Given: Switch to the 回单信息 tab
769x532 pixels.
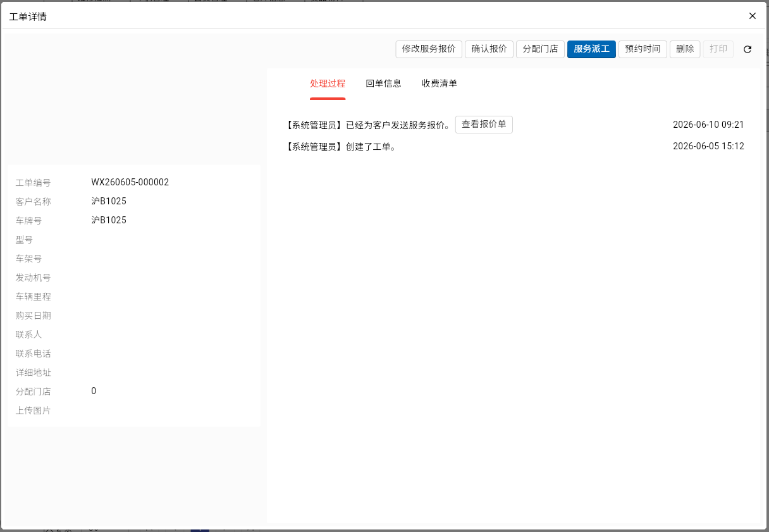Looking at the screenshot, I should 383,84.
